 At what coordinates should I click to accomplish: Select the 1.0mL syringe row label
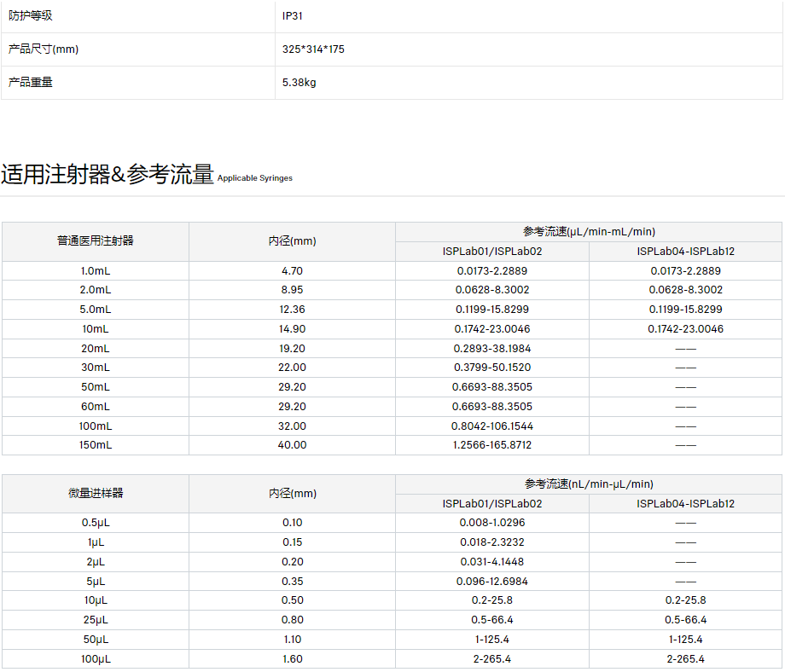tap(96, 271)
